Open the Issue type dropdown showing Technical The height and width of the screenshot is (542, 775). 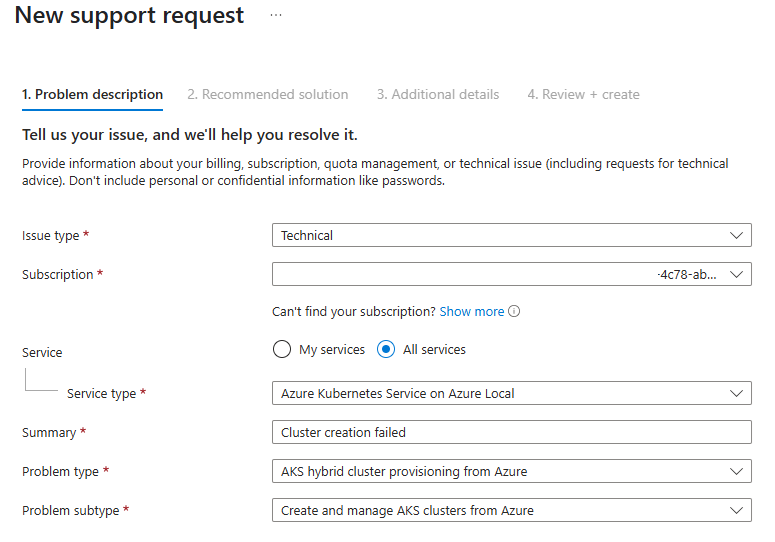[x=512, y=235]
